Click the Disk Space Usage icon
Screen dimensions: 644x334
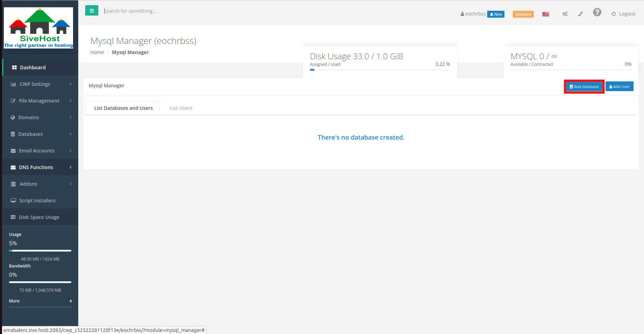coord(13,217)
